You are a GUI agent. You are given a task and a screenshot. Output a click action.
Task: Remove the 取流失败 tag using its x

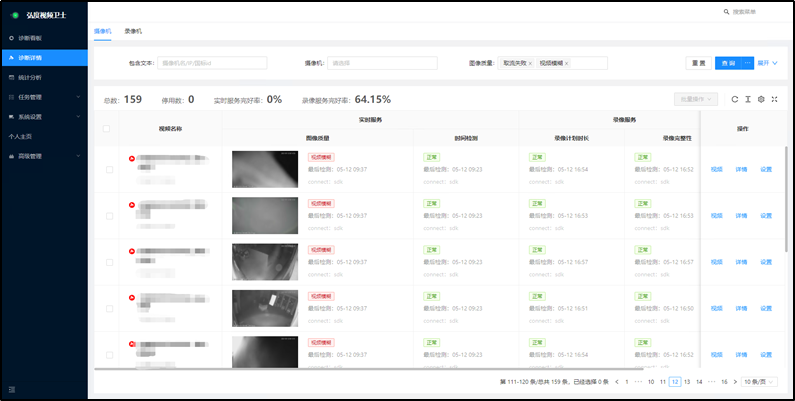[530, 63]
